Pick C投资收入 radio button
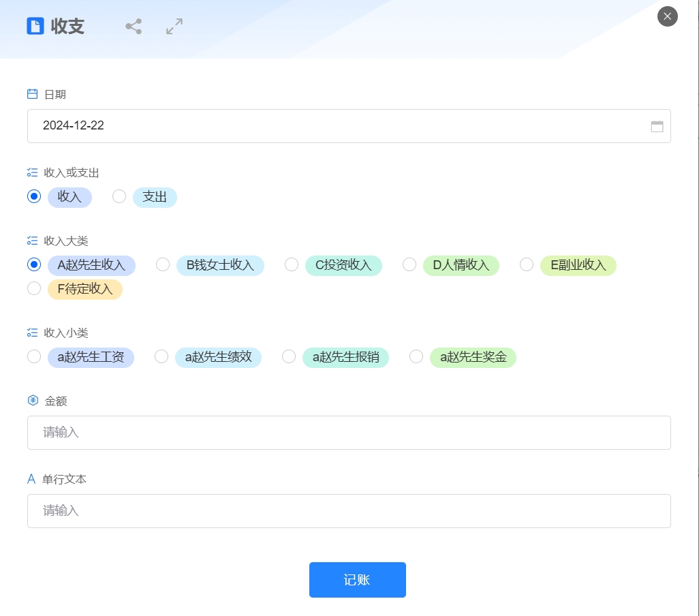 click(292, 264)
